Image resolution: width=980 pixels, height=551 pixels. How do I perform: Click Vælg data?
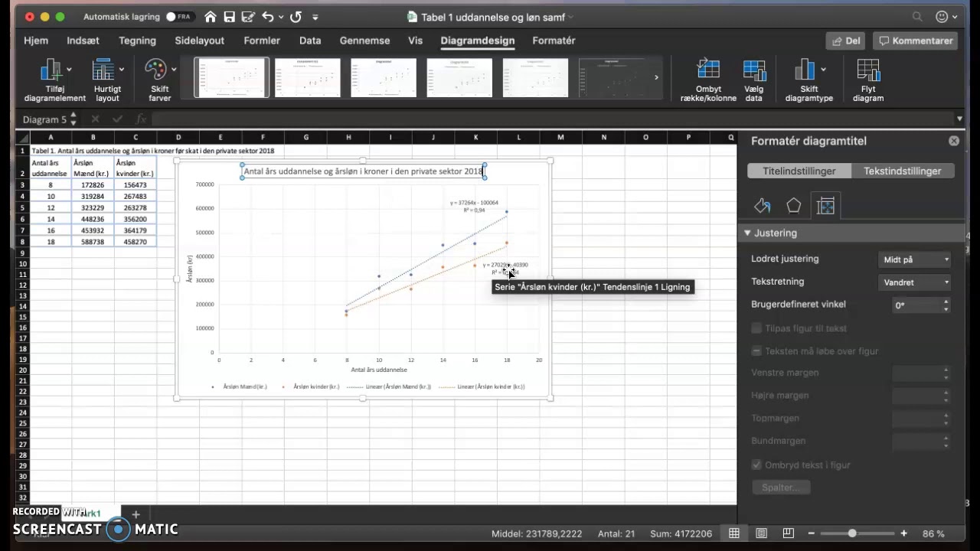click(754, 80)
